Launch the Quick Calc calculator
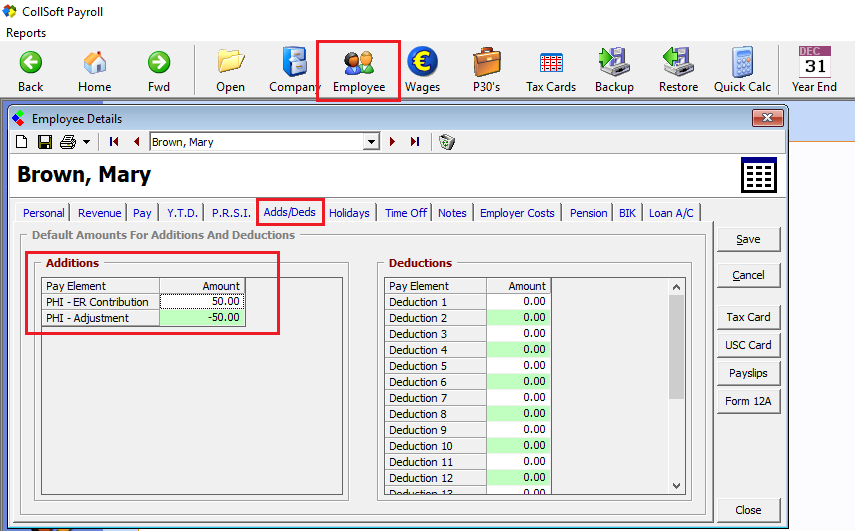The height and width of the screenshot is (531, 855). click(x=742, y=69)
